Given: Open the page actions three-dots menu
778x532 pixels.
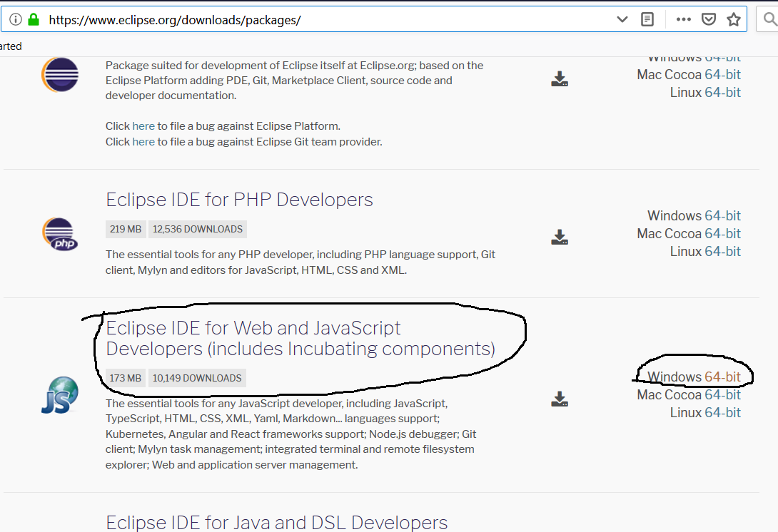Looking at the screenshot, I should coord(683,19).
